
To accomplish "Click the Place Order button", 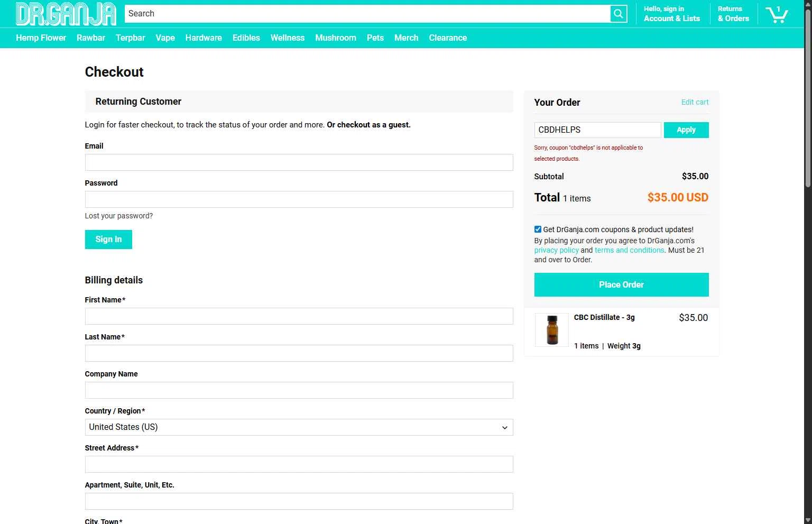I will tap(621, 285).
